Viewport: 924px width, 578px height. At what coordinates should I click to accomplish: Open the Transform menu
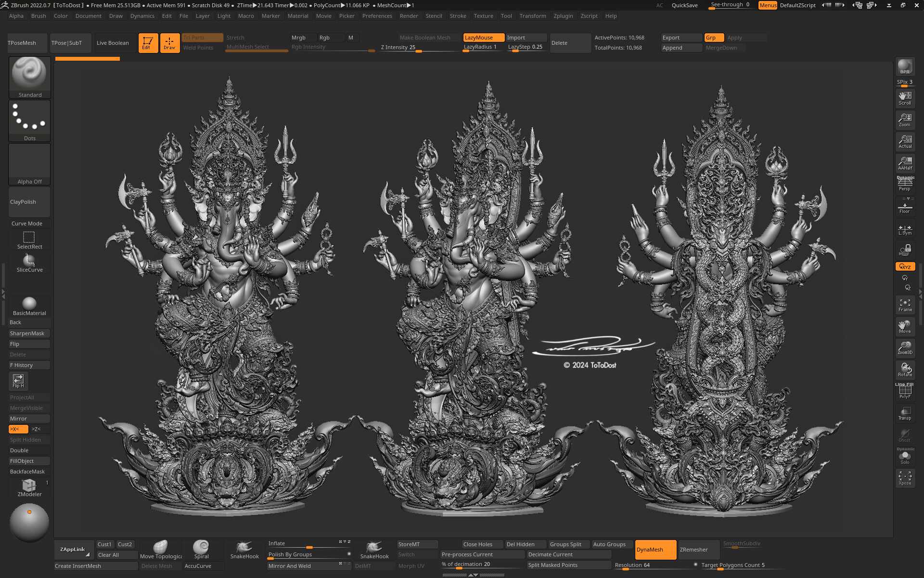533,16
